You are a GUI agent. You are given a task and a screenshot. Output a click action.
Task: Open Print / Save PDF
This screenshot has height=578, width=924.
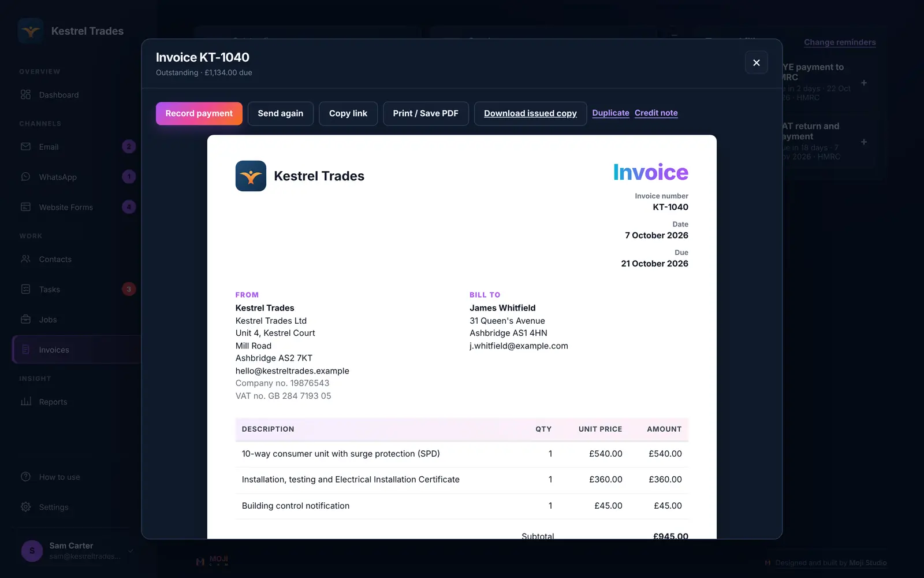coord(426,113)
